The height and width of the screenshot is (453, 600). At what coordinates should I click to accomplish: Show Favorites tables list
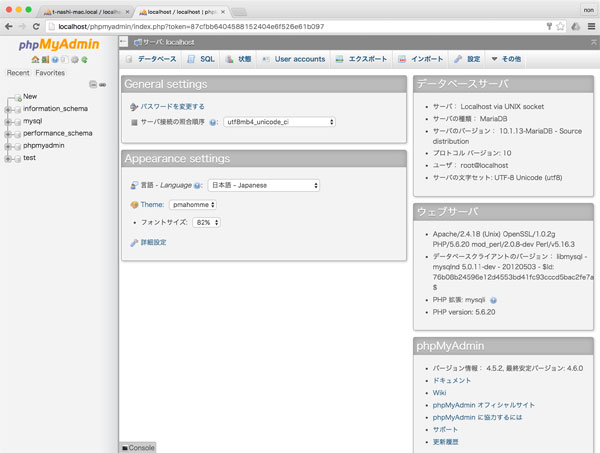pos(50,73)
